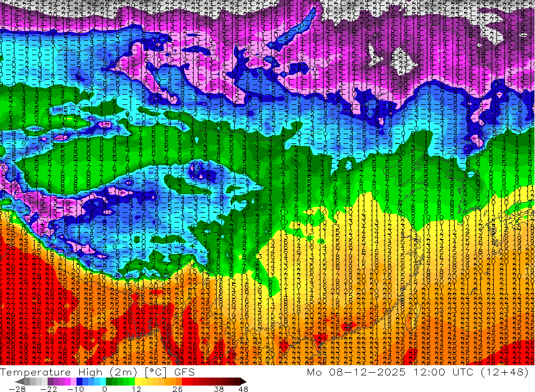Click the '12' legend label

(x=136, y=389)
